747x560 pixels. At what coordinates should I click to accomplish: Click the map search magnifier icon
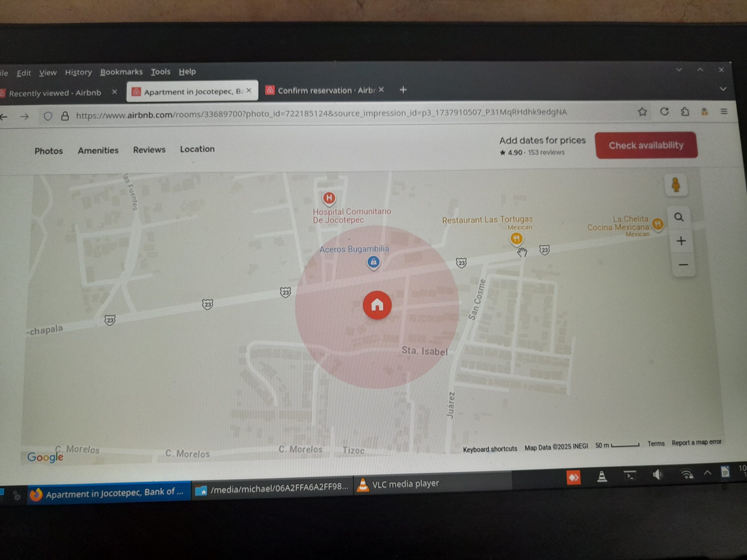pos(679,217)
